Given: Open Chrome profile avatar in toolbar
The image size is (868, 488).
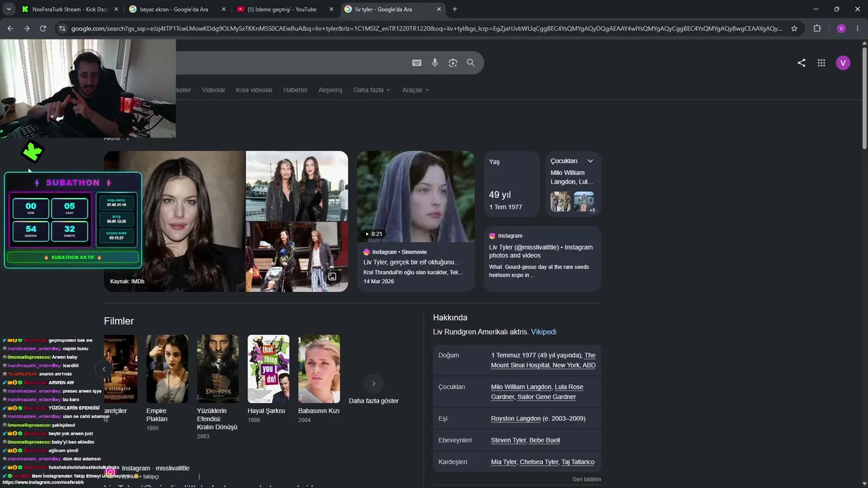Looking at the screenshot, I should [841, 28].
